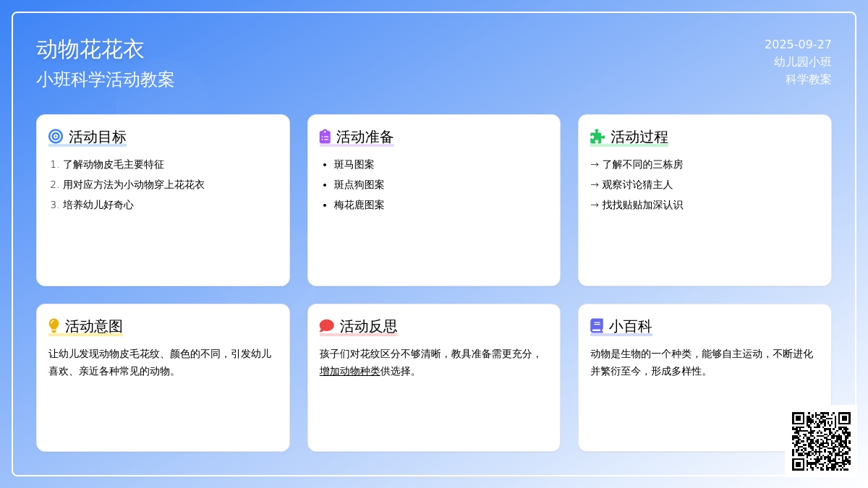Select the 斑马图案 list item

pyautogui.click(x=354, y=164)
